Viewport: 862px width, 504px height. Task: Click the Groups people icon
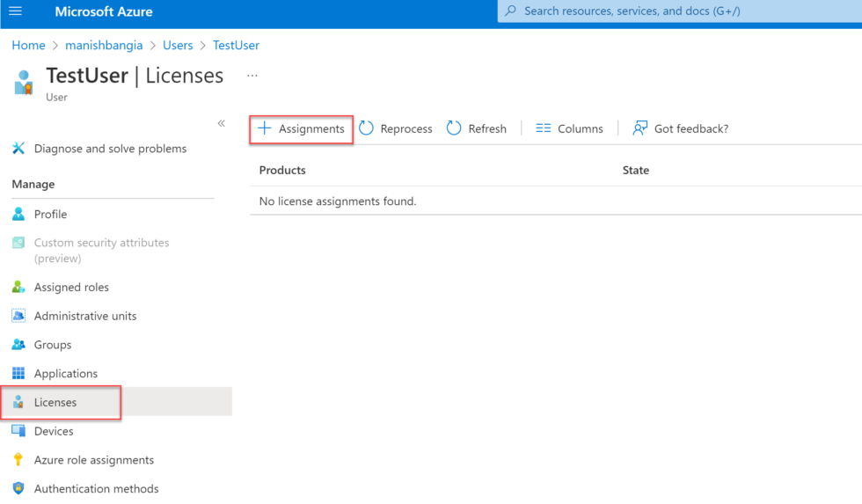click(18, 345)
